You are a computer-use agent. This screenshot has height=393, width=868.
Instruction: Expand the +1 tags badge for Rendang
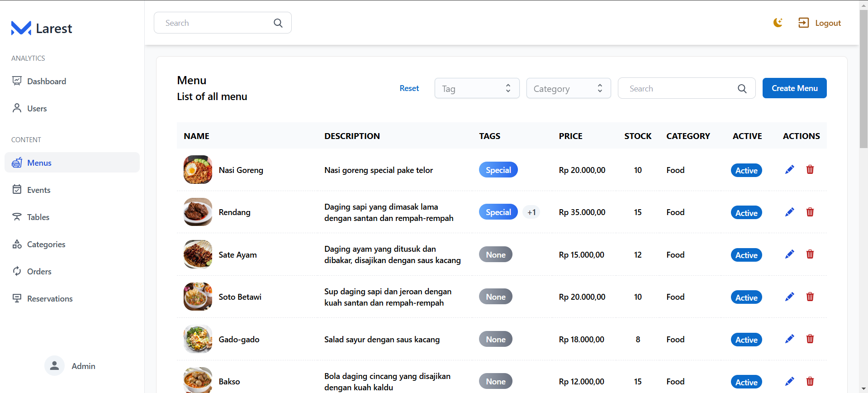531,212
